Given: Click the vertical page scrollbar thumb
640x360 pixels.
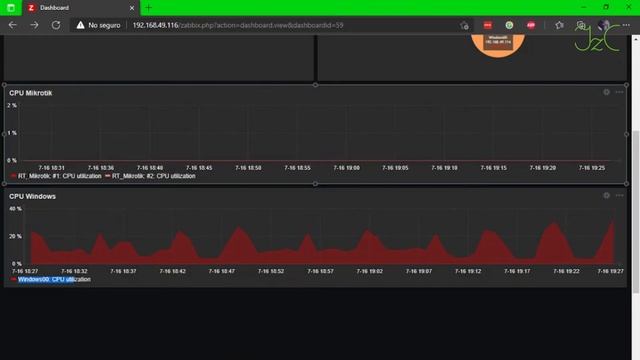Looking at the screenshot, I should tap(636, 212).
